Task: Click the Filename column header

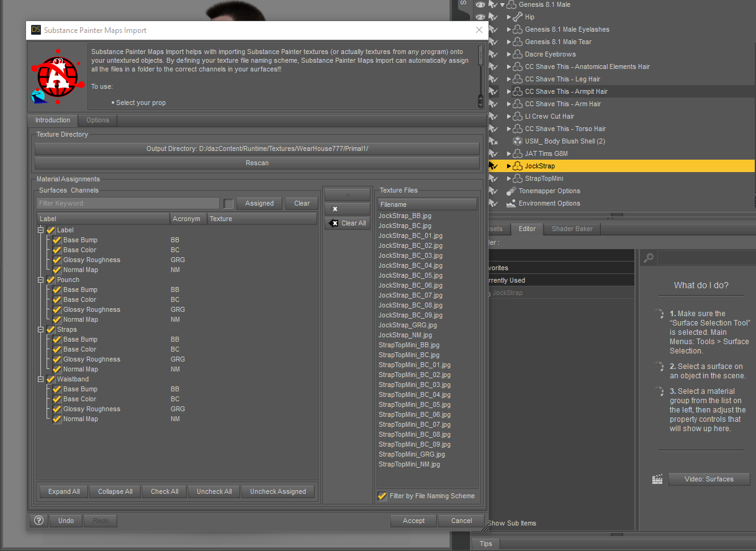Action: [427, 204]
